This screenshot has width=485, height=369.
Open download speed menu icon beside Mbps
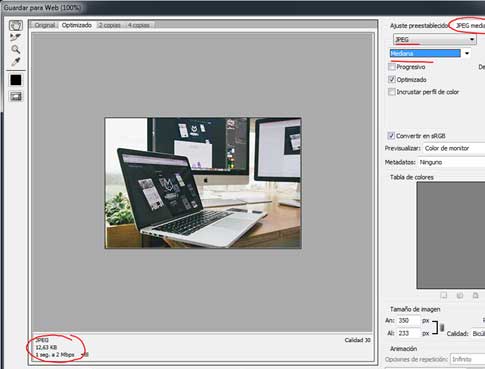click(x=85, y=355)
